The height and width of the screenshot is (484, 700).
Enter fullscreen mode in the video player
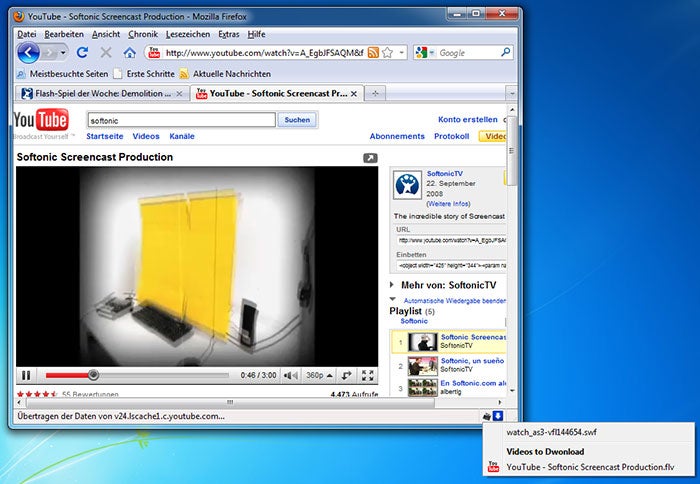pyautogui.click(x=368, y=376)
